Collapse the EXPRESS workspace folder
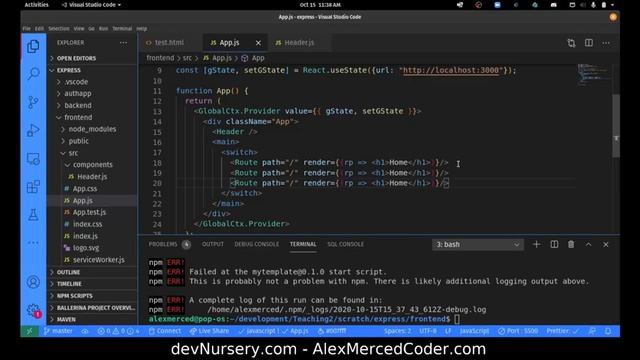640x360 pixels. coord(92,70)
